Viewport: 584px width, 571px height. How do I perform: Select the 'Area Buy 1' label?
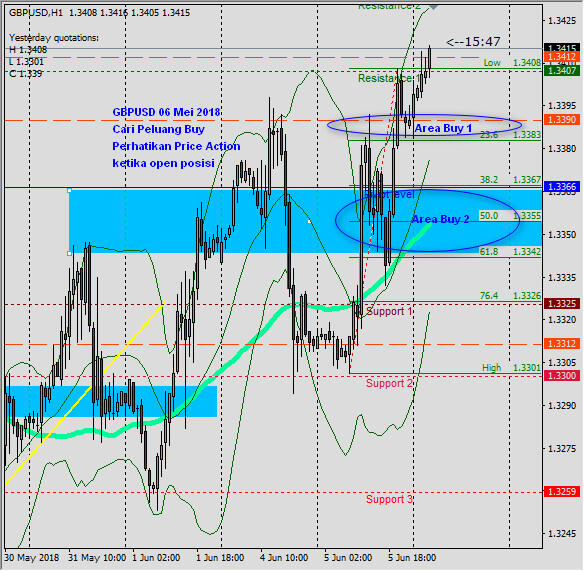tap(443, 129)
